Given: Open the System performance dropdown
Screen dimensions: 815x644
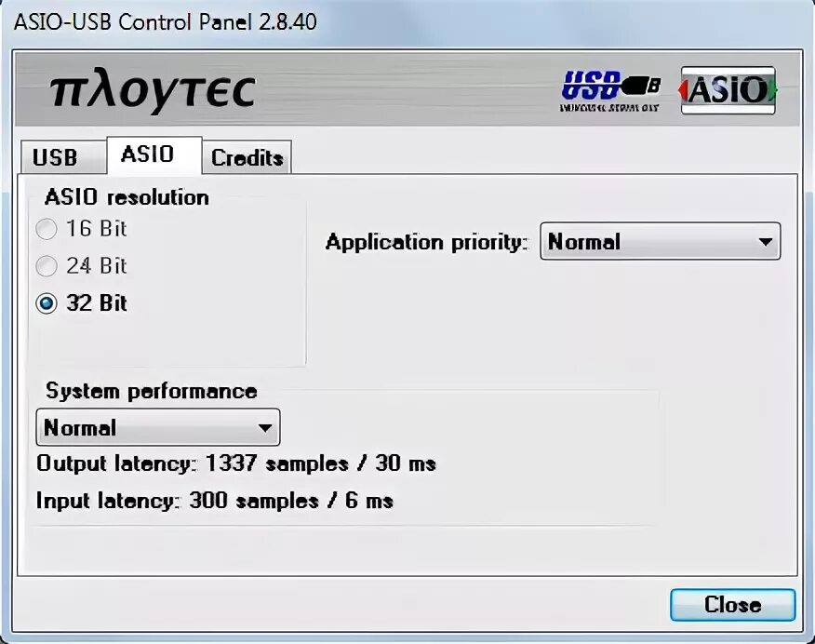Looking at the screenshot, I should tap(158, 427).
